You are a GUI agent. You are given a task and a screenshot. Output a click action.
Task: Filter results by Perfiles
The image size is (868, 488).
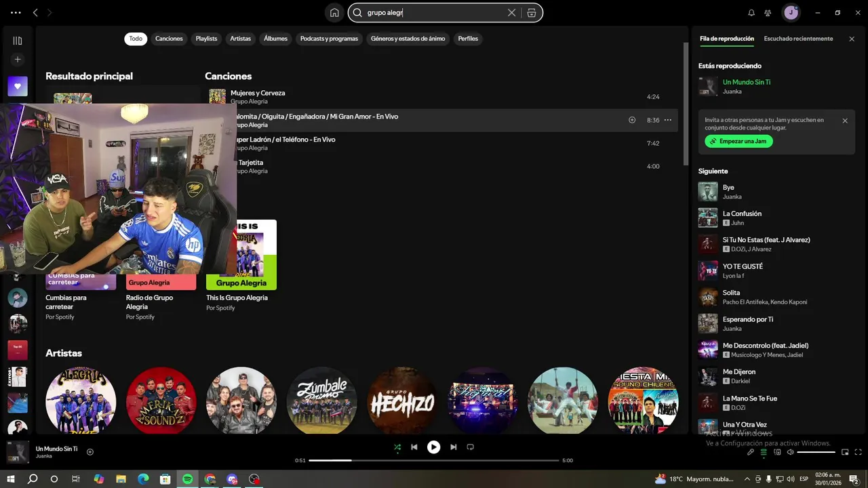coord(468,39)
